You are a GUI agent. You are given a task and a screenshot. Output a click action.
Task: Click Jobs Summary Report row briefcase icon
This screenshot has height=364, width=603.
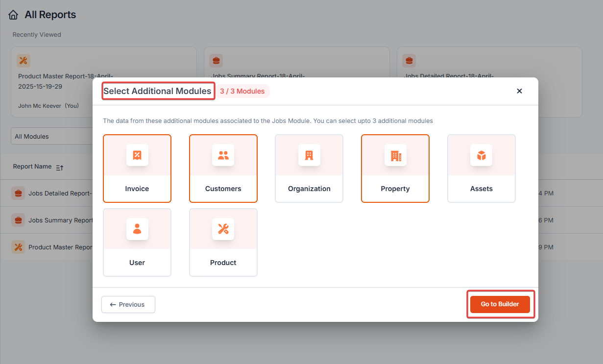pos(18,220)
